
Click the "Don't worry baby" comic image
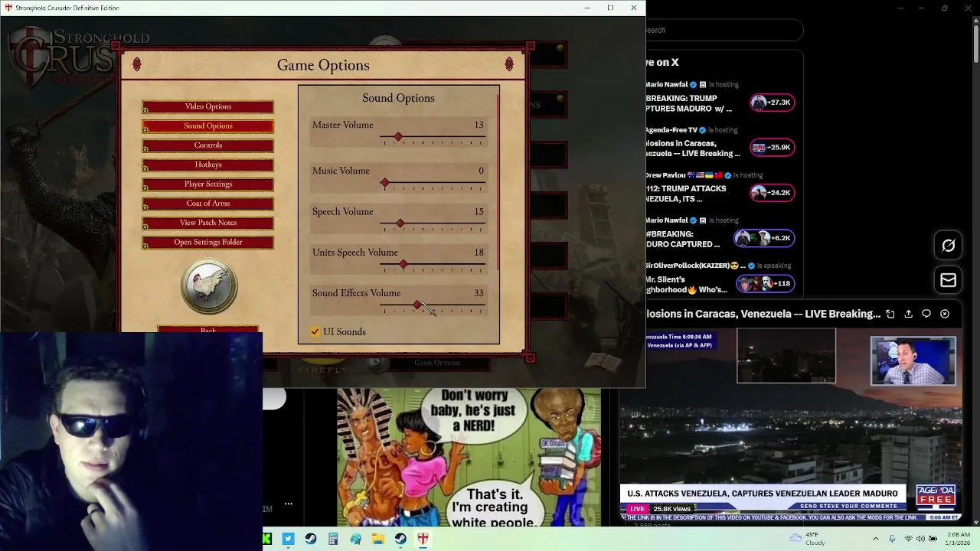click(x=469, y=458)
